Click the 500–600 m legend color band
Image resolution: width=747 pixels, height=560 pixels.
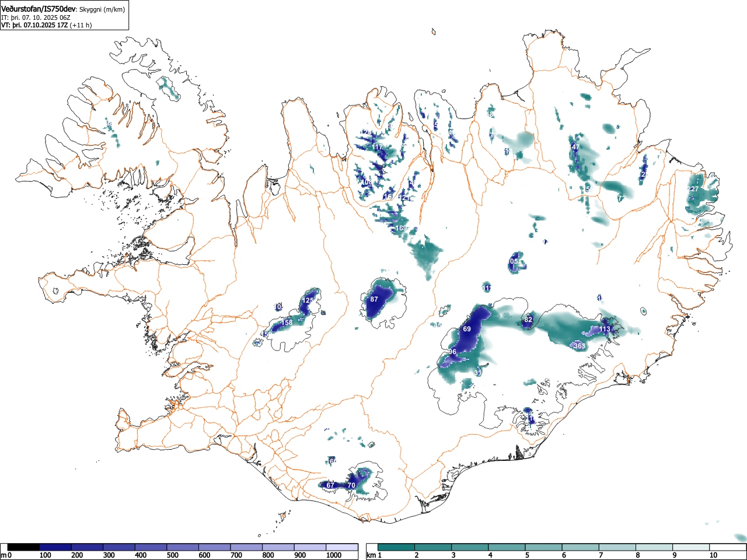(x=183, y=547)
